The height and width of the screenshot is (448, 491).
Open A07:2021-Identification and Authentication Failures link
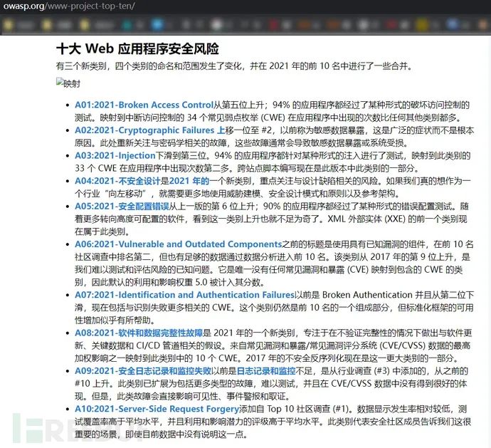(x=185, y=295)
